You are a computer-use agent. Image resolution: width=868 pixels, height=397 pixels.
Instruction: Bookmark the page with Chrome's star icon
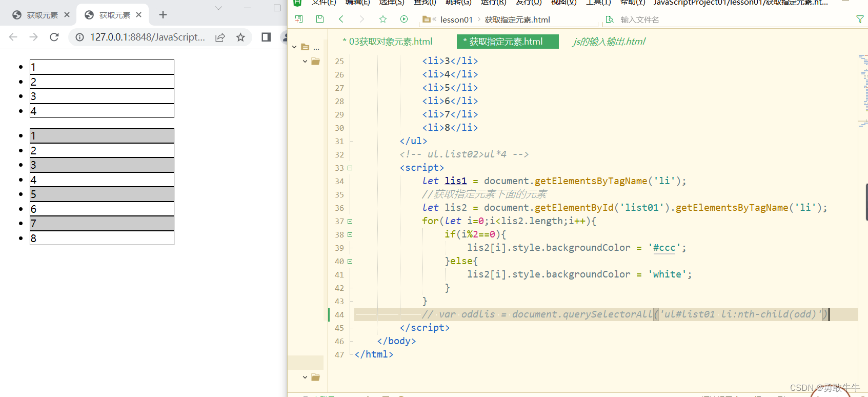[x=240, y=37]
